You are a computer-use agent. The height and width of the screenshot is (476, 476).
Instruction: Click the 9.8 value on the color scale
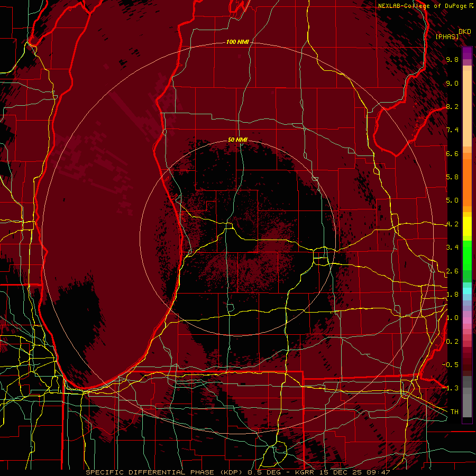pos(452,60)
